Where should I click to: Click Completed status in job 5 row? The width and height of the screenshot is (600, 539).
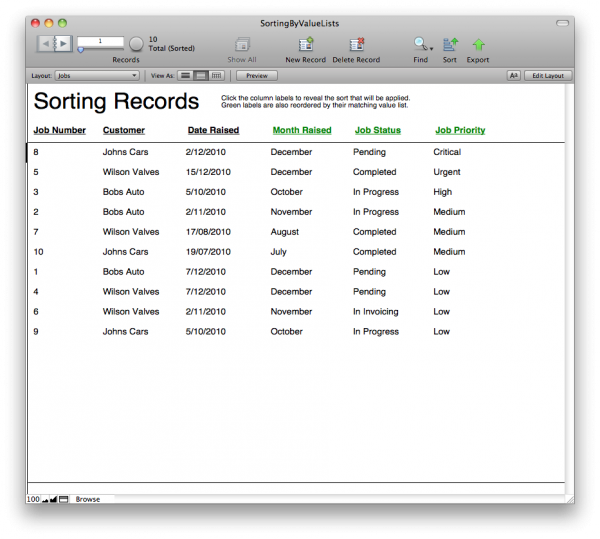point(374,172)
